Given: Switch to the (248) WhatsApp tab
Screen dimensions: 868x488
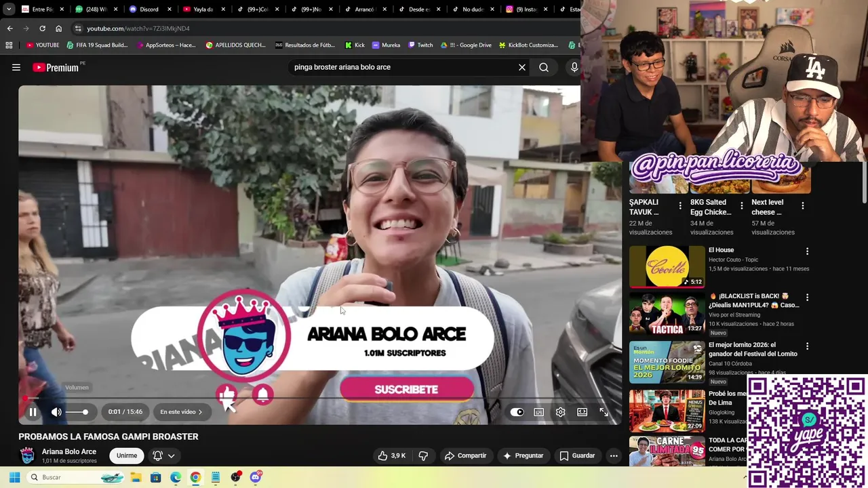Looking at the screenshot, I should pos(95,9).
